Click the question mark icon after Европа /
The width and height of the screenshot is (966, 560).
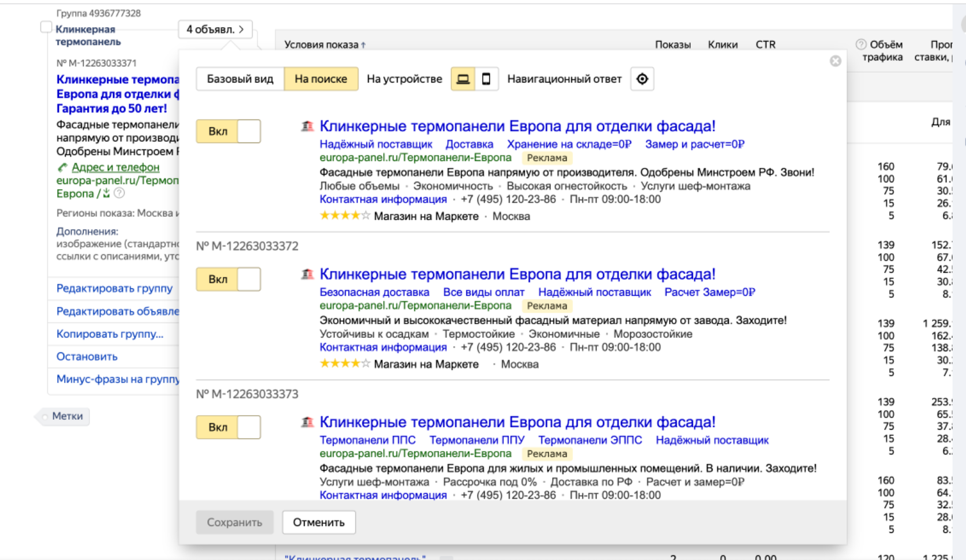tap(119, 193)
